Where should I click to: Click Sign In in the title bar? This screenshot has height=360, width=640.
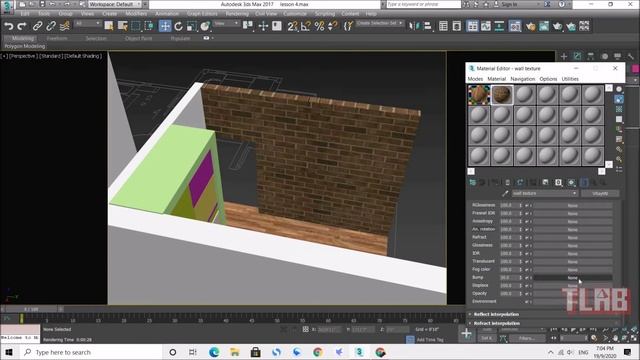click(x=509, y=4)
